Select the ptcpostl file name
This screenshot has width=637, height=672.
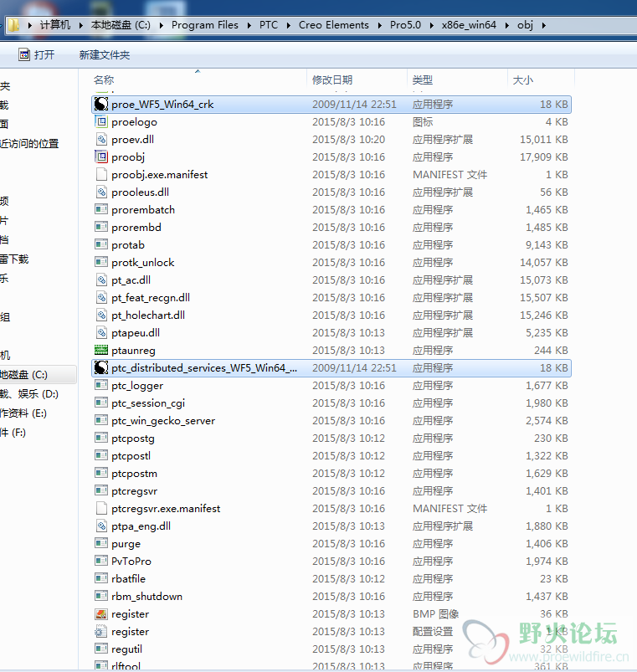tap(131, 456)
